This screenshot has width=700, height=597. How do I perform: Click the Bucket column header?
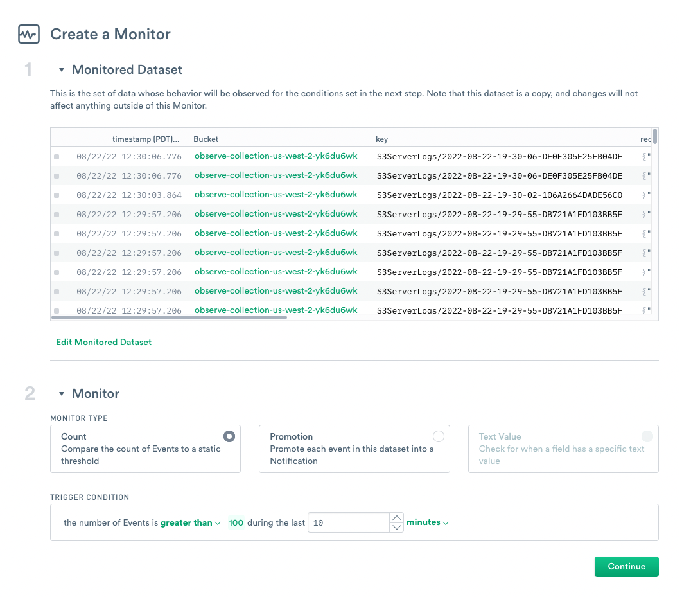tap(206, 139)
